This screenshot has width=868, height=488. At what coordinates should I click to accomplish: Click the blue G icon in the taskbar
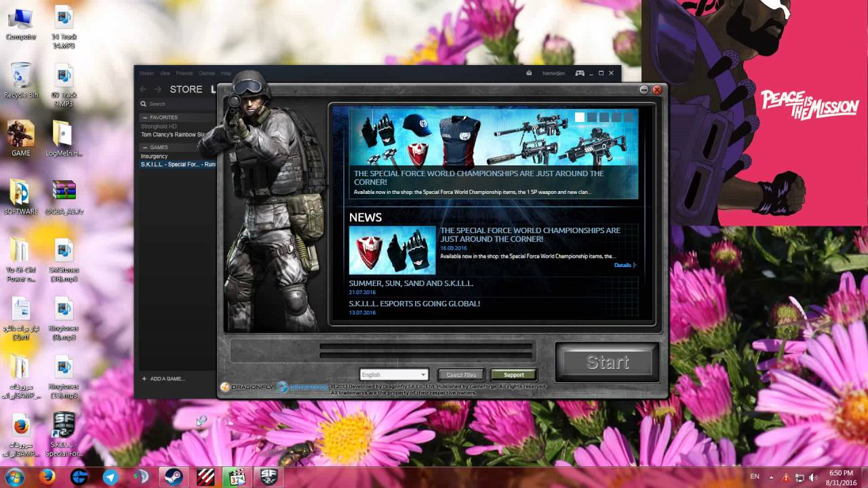(x=79, y=477)
